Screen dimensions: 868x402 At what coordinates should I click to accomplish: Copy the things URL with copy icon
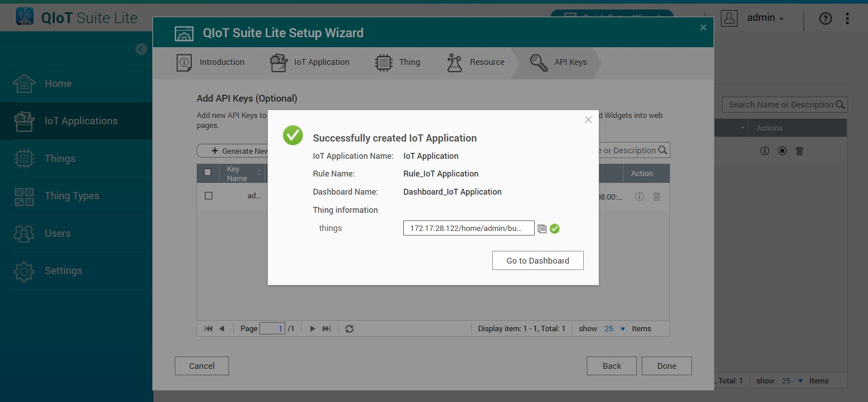[542, 229]
